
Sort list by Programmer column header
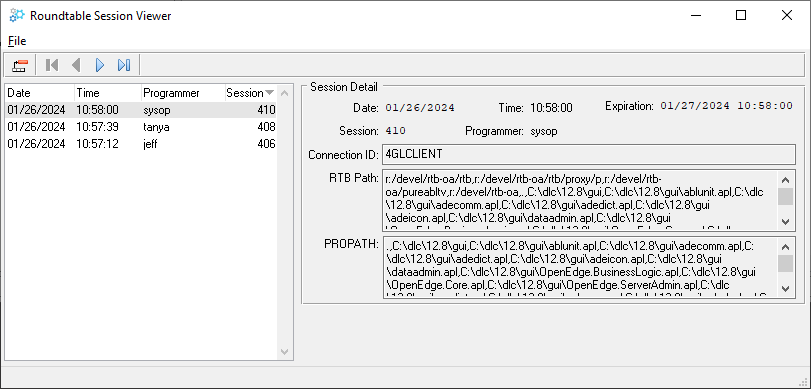(183, 93)
